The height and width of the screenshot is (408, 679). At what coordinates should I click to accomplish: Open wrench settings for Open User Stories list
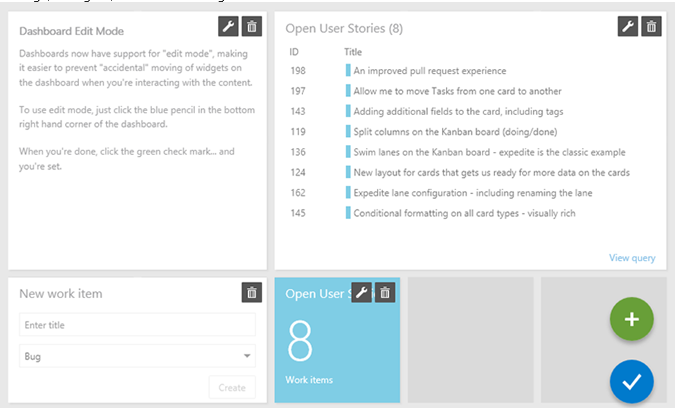(x=628, y=27)
